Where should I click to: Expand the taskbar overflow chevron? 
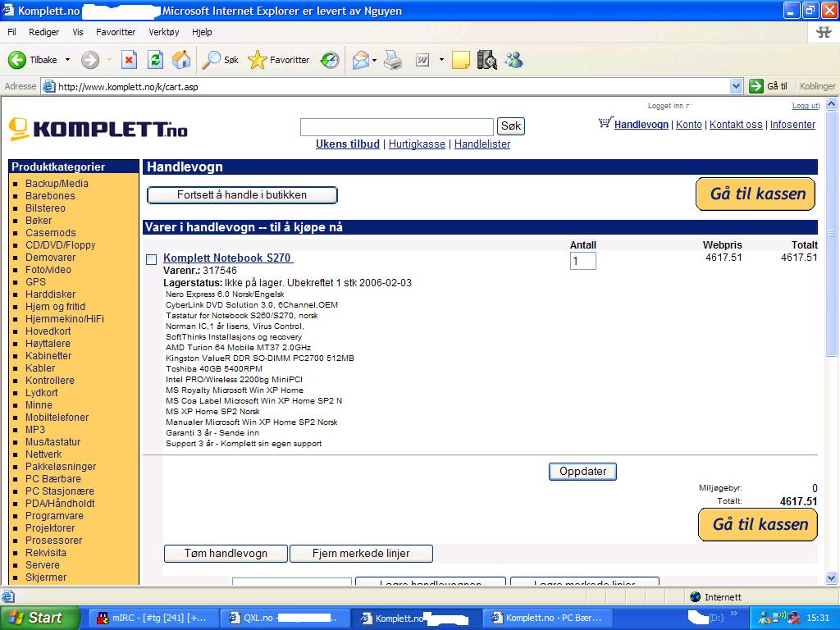pos(734,614)
